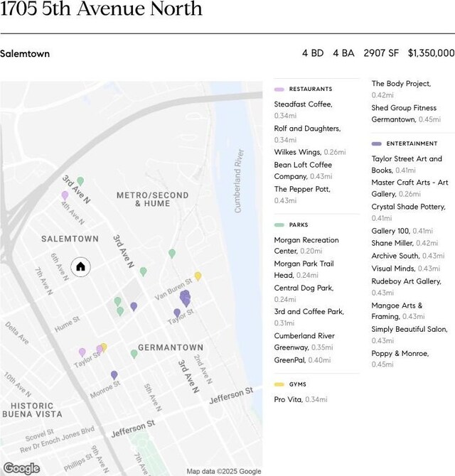Viewport: 455px width, 476px height.
Task: Click the Cumberland River label on map
Action: 239,181
